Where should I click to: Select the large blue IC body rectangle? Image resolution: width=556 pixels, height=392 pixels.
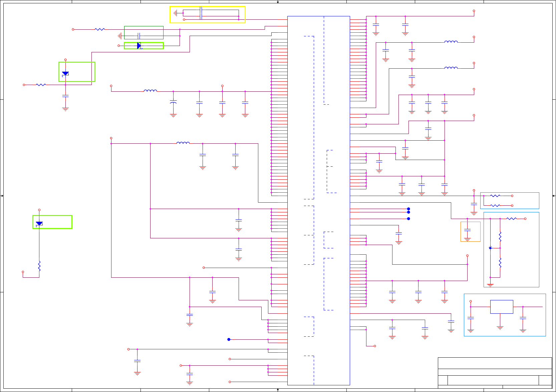319,201
